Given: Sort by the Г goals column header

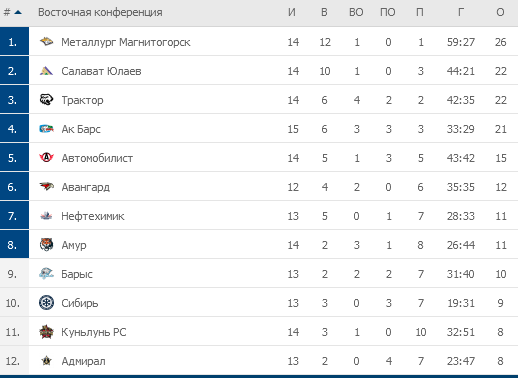Looking at the screenshot, I should (x=461, y=12).
